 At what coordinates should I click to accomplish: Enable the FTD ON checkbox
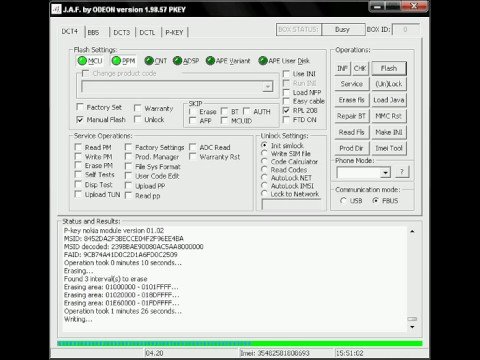click(x=286, y=119)
